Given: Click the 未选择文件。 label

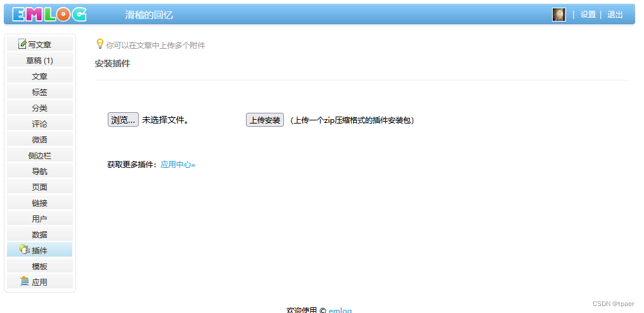Looking at the screenshot, I should pos(165,120).
